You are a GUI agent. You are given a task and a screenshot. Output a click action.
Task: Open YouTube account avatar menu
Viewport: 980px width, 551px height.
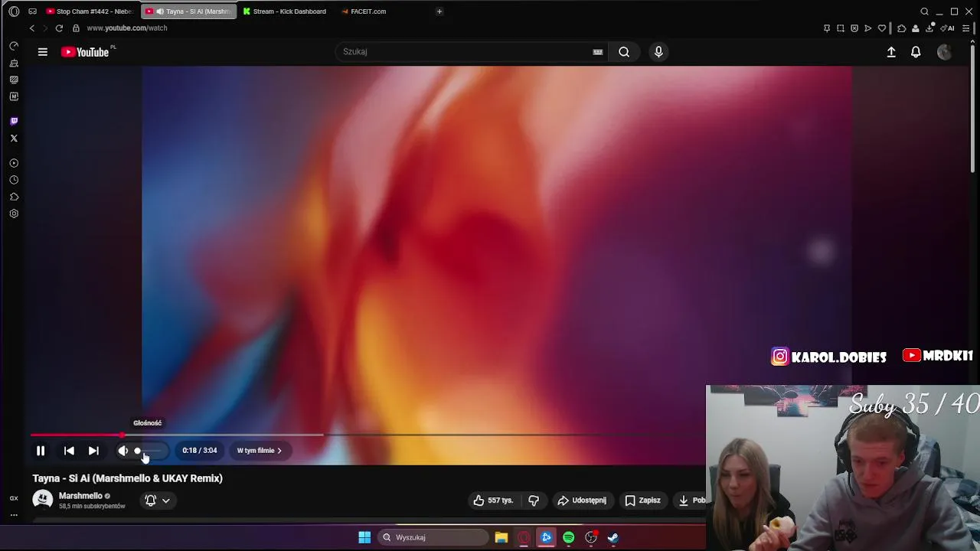click(944, 52)
